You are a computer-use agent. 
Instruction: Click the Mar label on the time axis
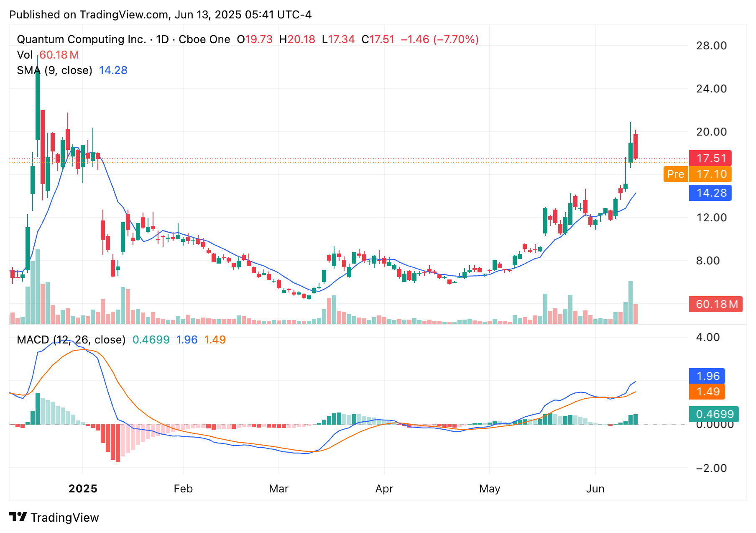[x=279, y=489]
